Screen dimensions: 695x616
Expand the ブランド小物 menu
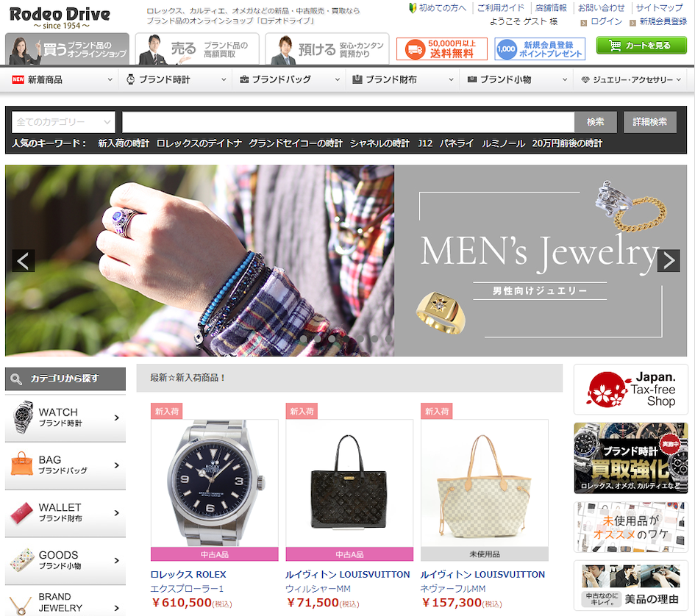pyautogui.click(x=516, y=80)
